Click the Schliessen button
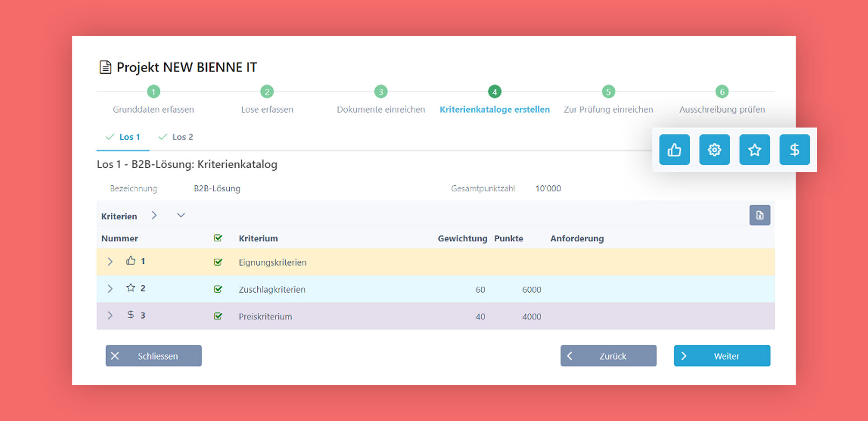The height and width of the screenshot is (421, 868). 154,356
